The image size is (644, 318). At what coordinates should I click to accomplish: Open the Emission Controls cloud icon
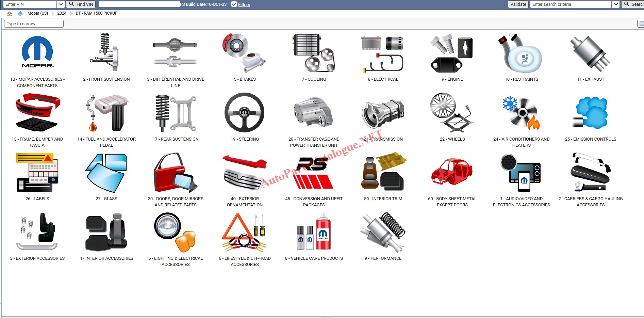(x=590, y=113)
